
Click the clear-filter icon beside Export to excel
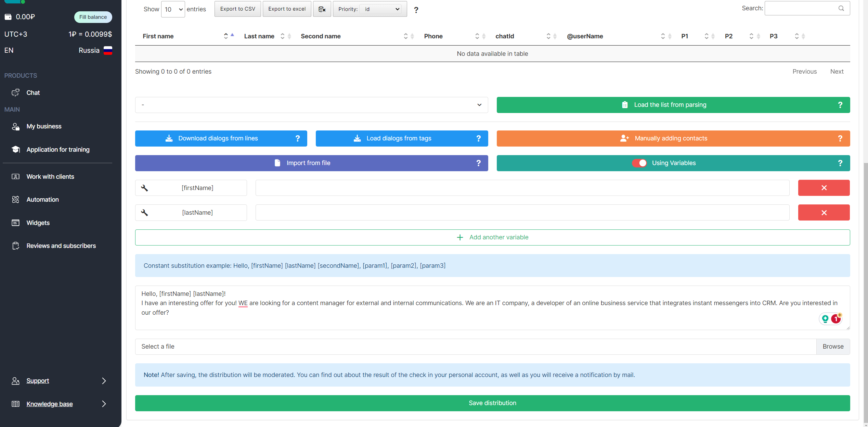[x=322, y=9]
